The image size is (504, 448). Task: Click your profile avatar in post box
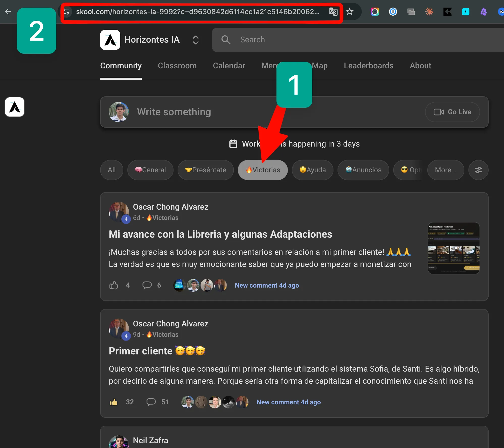119,112
